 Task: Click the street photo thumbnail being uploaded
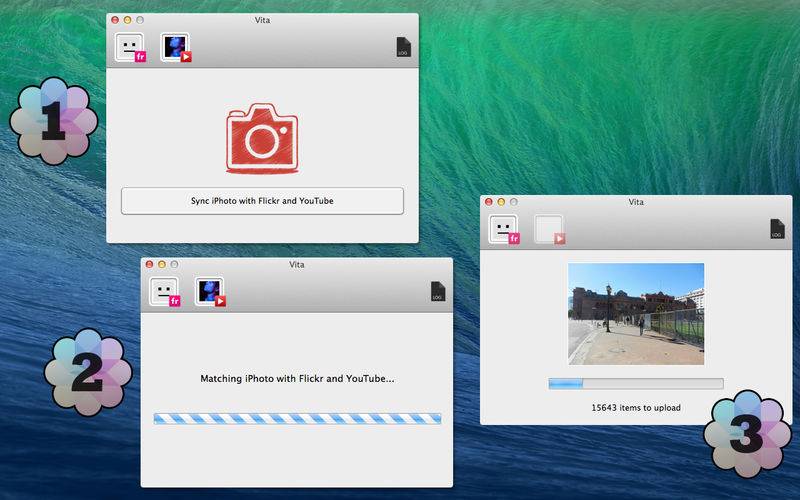click(x=636, y=314)
